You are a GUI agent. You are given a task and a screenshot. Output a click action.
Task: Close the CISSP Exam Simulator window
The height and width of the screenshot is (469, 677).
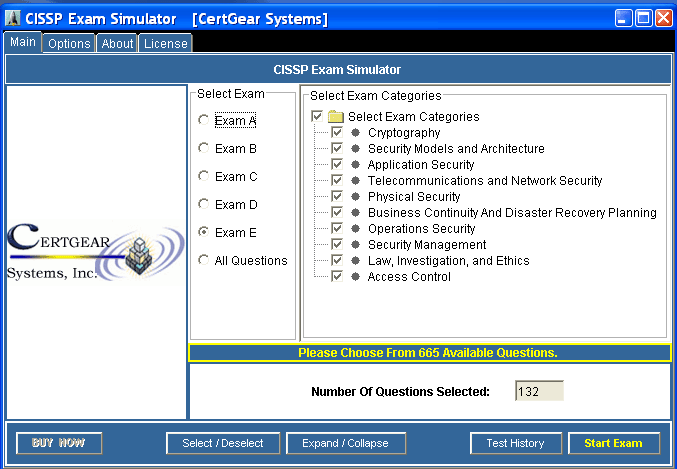pos(663,18)
